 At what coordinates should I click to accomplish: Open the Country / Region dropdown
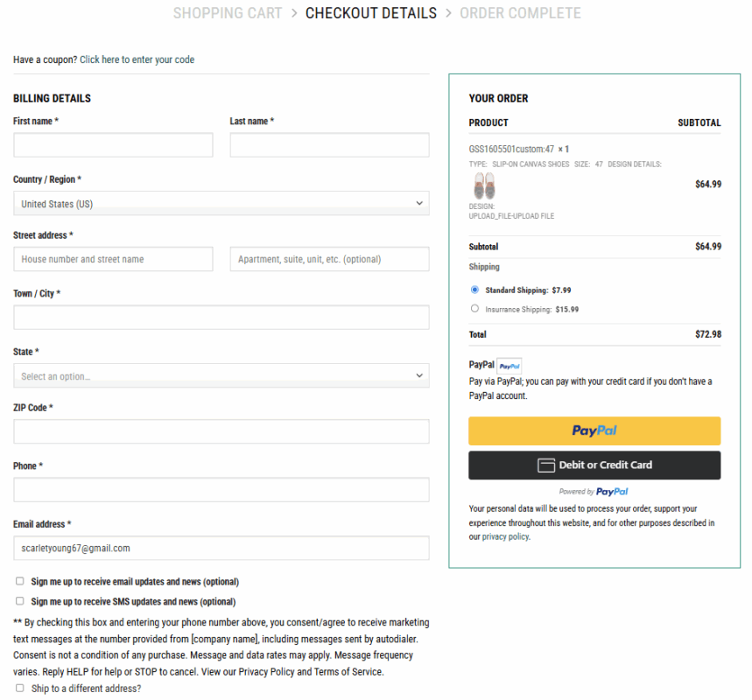coord(221,203)
